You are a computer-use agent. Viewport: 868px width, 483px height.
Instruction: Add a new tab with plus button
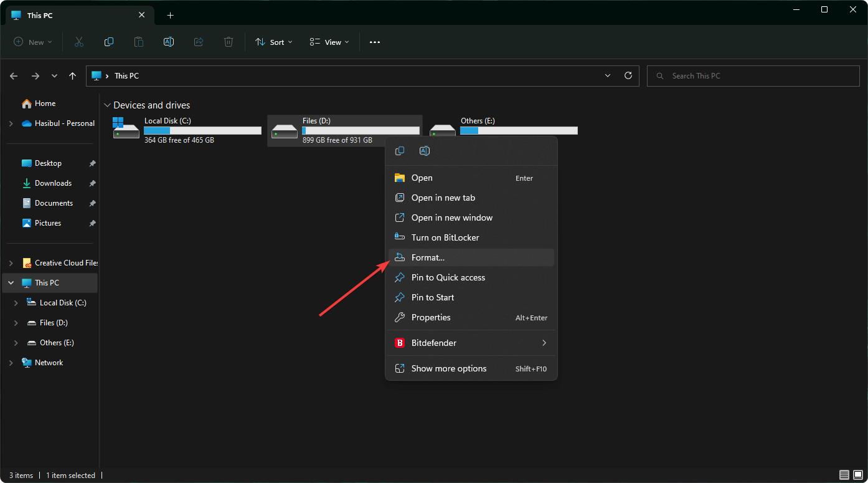pyautogui.click(x=170, y=15)
